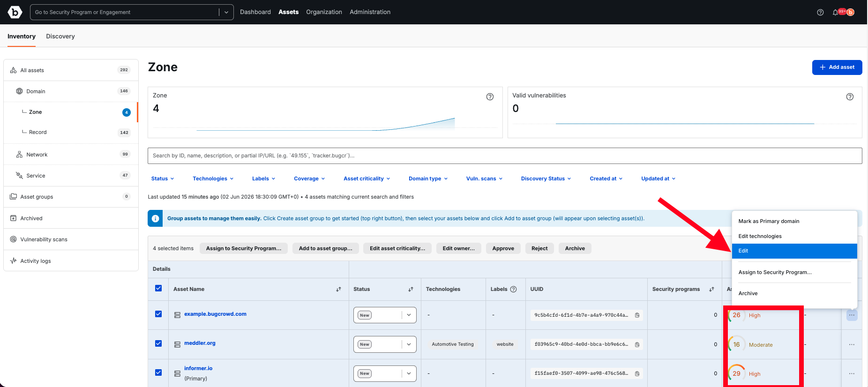
Task: Open the help question mark icon in top bar
Action: click(x=820, y=12)
